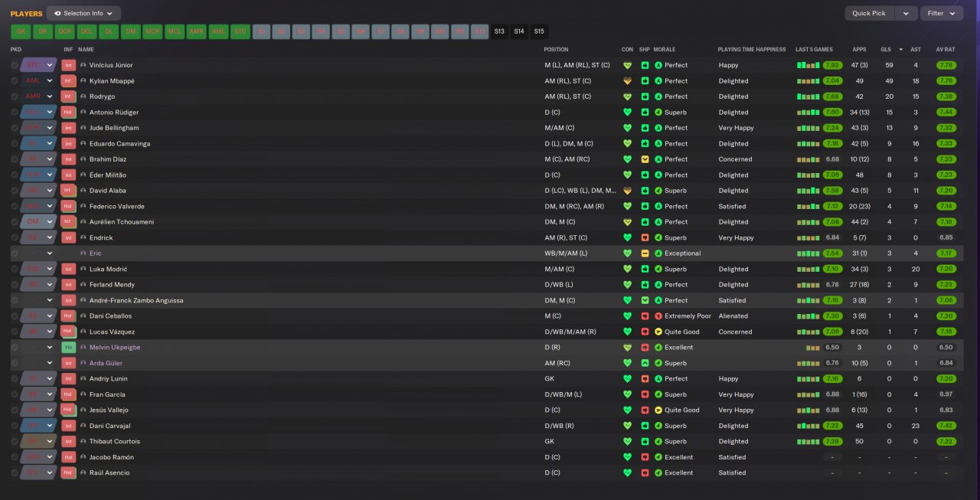
Task: Click the last 5 games form bars for Vinícius Júnior
Action: click(808, 65)
